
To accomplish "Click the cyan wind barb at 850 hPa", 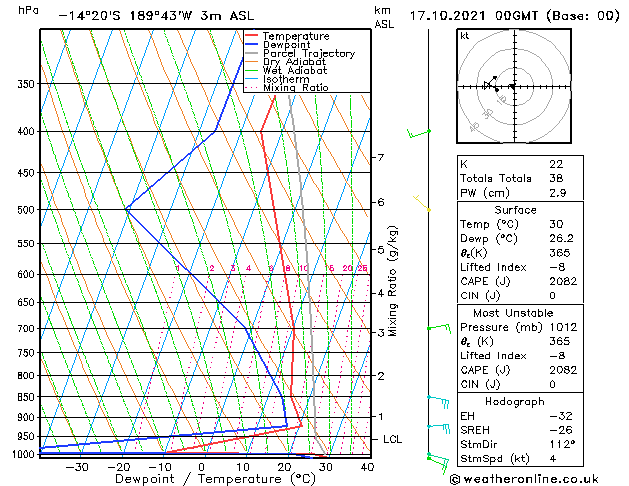I will pos(438,402).
